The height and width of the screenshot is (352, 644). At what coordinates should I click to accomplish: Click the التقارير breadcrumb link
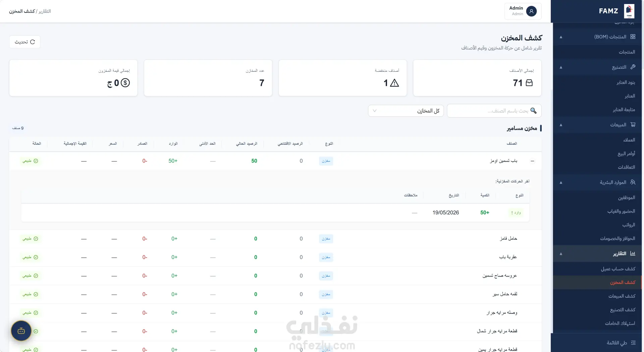pyautogui.click(x=45, y=11)
